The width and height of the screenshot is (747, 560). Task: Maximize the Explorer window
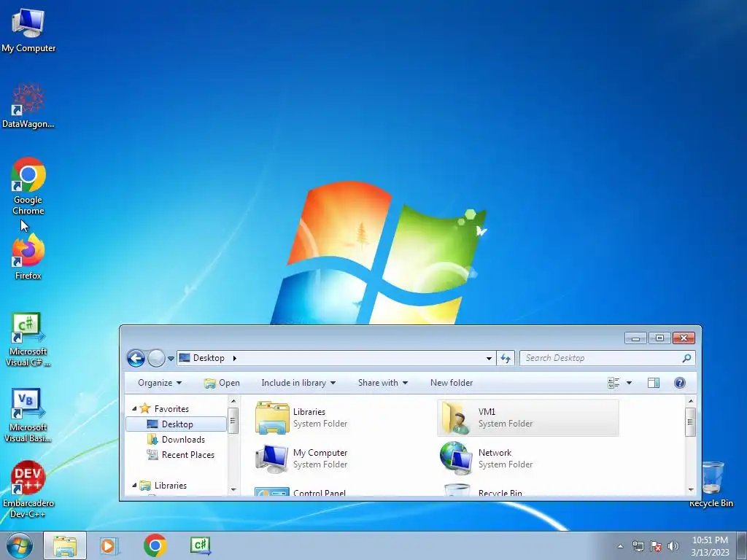[x=659, y=338]
